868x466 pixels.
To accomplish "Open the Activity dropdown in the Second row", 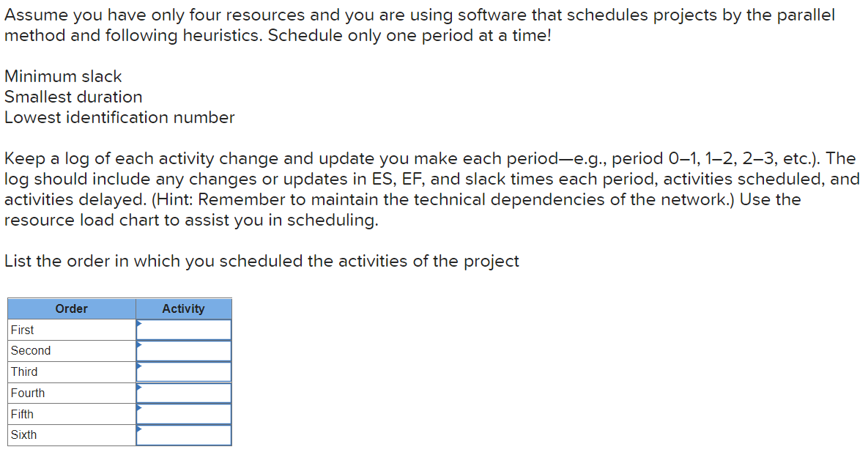I will click(138, 346).
